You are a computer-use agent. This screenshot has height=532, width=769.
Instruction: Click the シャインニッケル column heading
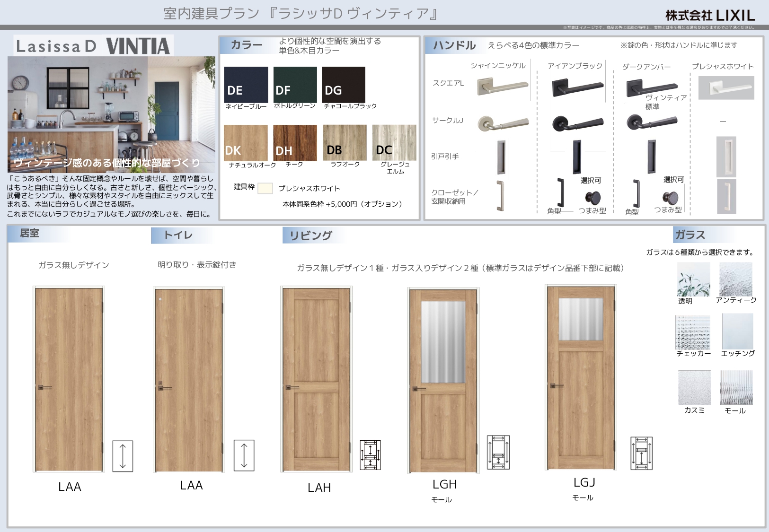coord(498,66)
